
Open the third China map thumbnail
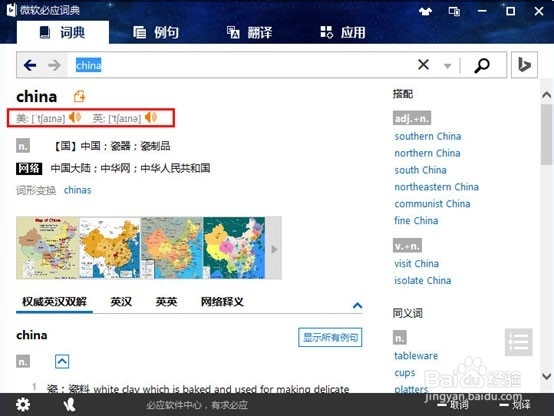[x=172, y=248]
